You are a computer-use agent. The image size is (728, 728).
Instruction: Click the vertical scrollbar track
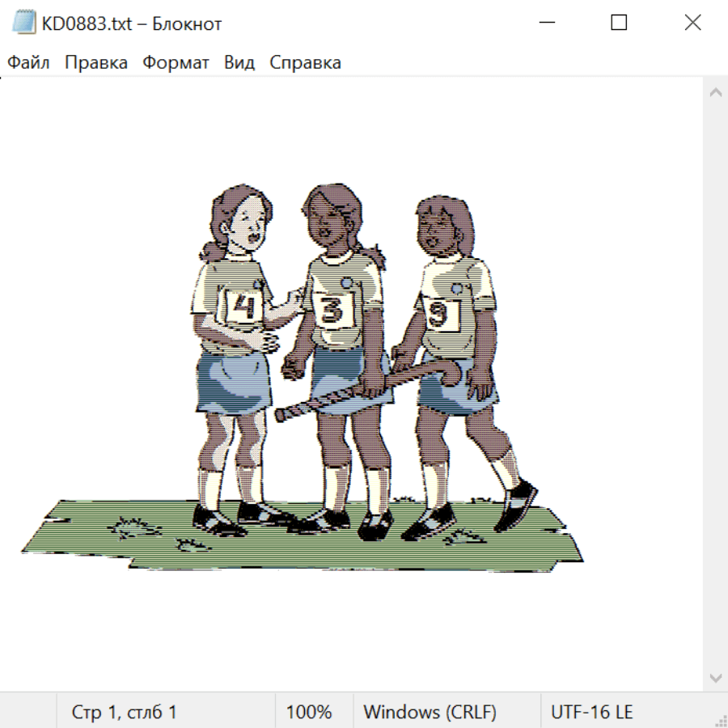pos(716,385)
